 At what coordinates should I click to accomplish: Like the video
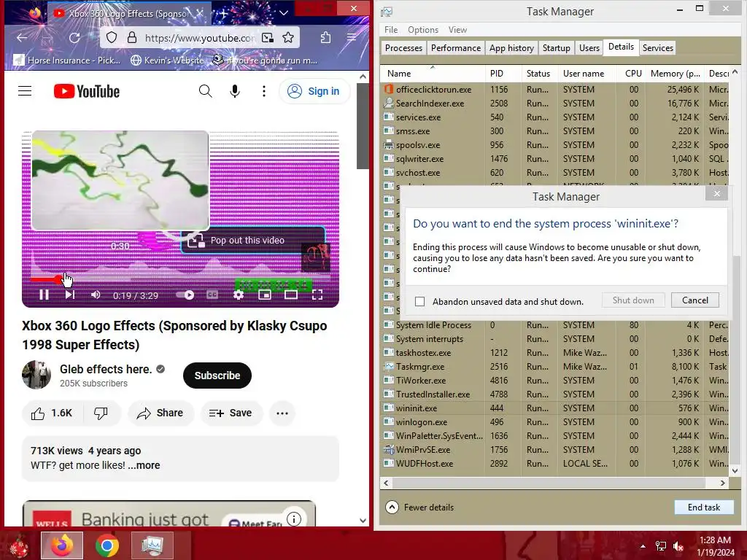click(x=52, y=413)
